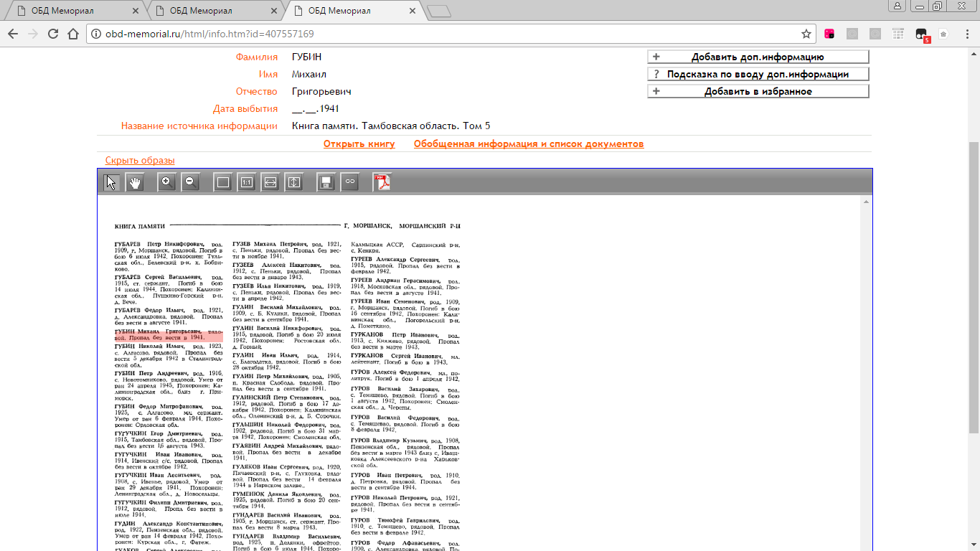
Task: Open Подсказка по вводу доп.информации
Action: point(758,75)
